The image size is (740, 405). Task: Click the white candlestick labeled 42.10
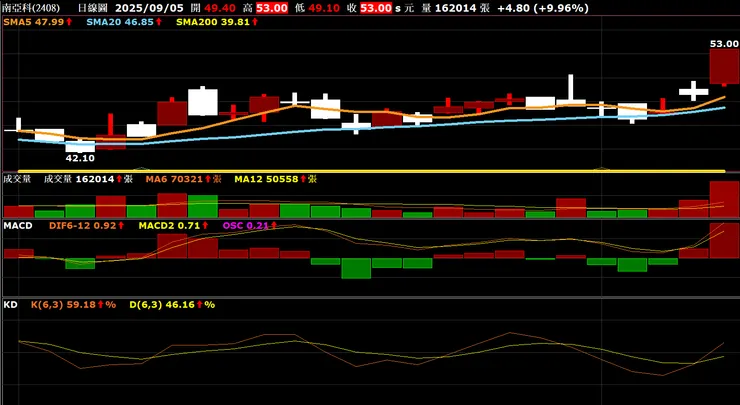pos(80,146)
